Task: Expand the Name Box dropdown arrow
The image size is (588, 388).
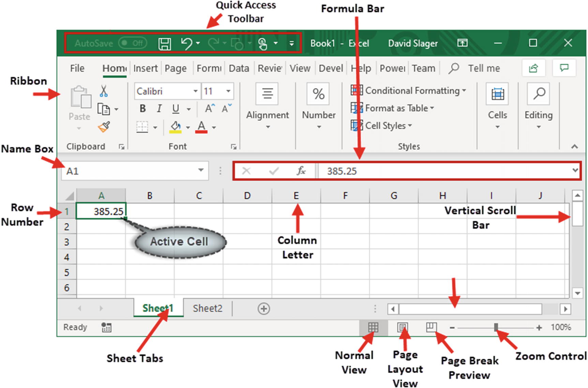Action: [x=201, y=170]
